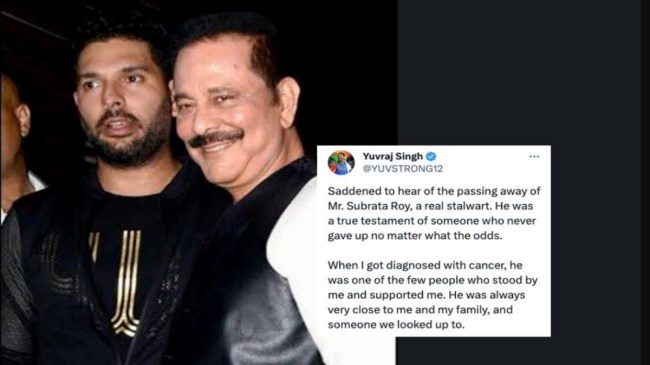
Task: Click the line "someone we looked up to."
Action: click(396, 324)
